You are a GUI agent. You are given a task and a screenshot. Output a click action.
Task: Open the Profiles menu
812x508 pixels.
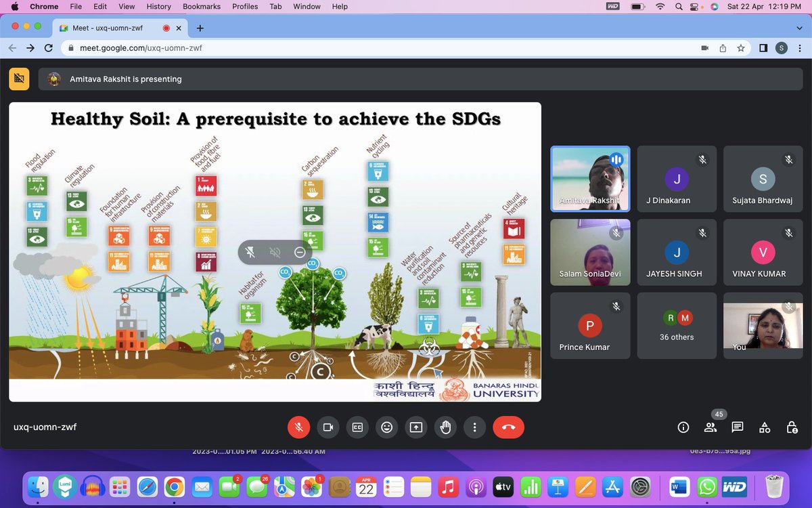click(x=245, y=7)
